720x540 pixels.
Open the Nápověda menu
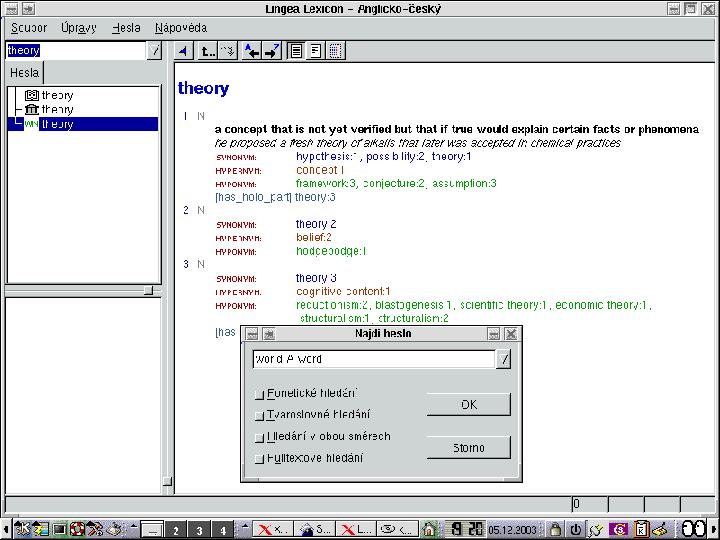[181, 28]
